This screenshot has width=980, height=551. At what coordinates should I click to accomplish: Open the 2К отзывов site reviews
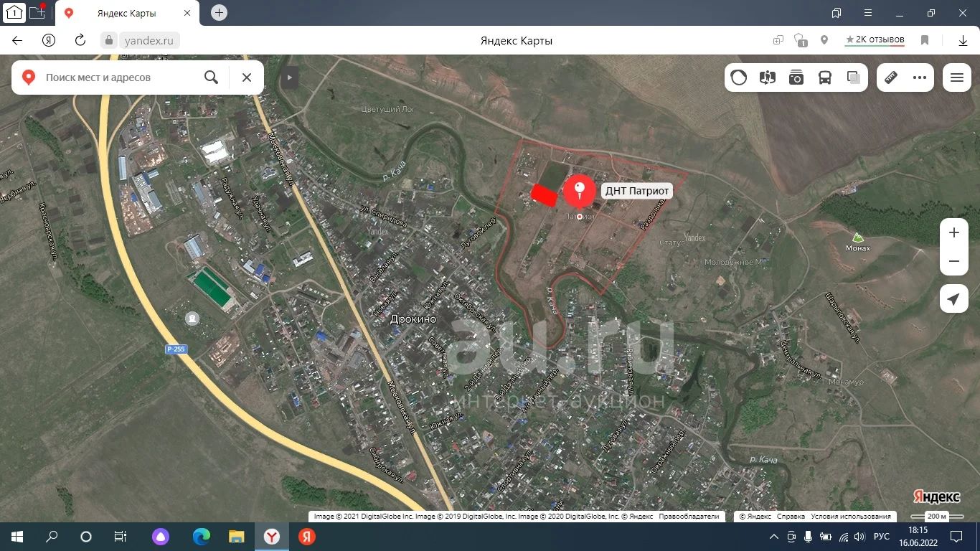point(875,40)
